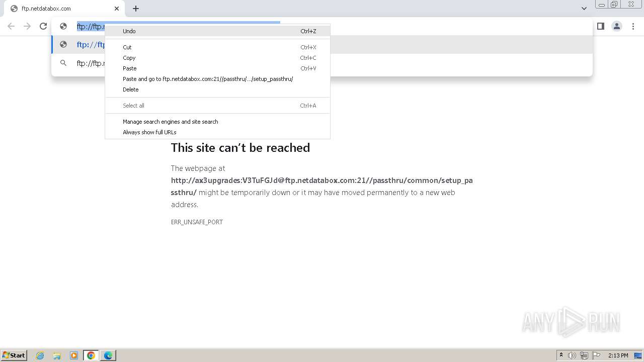The width and height of the screenshot is (644, 362).
Task: Reload the page with the refresh icon
Action: tap(43, 26)
